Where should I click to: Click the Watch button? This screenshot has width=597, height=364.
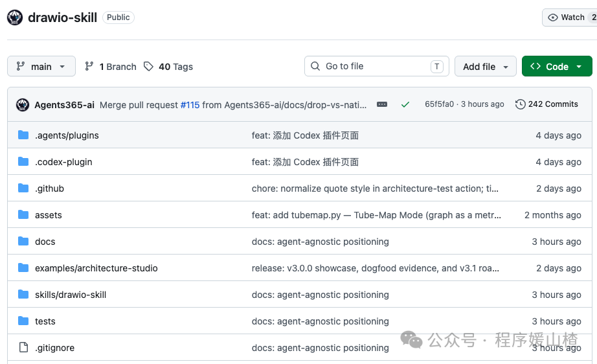(x=569, y=17)
